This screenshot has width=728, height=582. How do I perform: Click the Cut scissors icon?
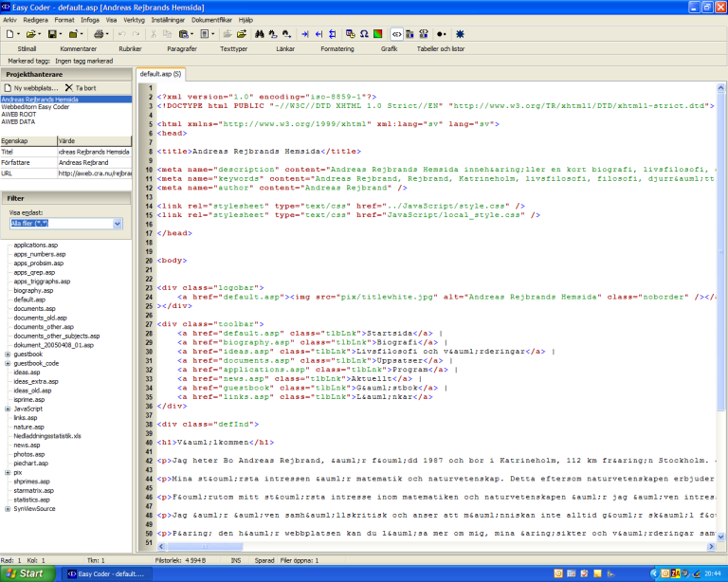pos(154,34)
